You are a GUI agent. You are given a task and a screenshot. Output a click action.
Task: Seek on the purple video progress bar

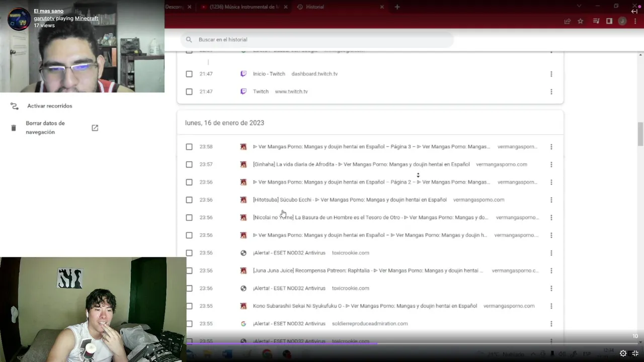[282, 343]
